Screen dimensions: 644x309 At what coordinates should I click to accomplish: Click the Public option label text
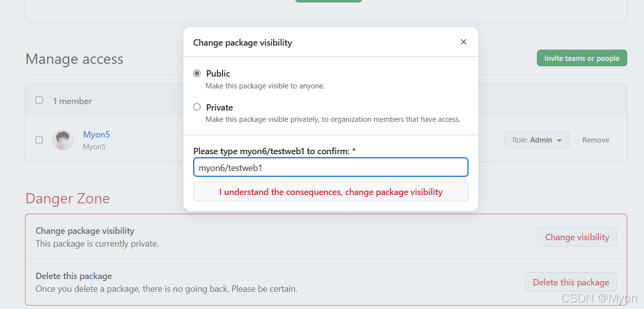(218, 74)
